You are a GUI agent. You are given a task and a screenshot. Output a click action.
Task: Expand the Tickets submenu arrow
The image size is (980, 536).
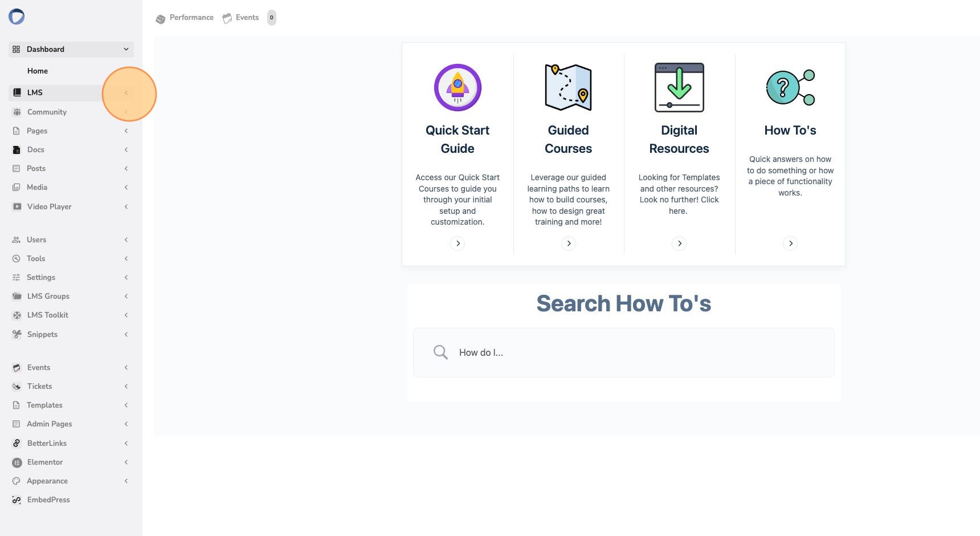tap(126, 387)
